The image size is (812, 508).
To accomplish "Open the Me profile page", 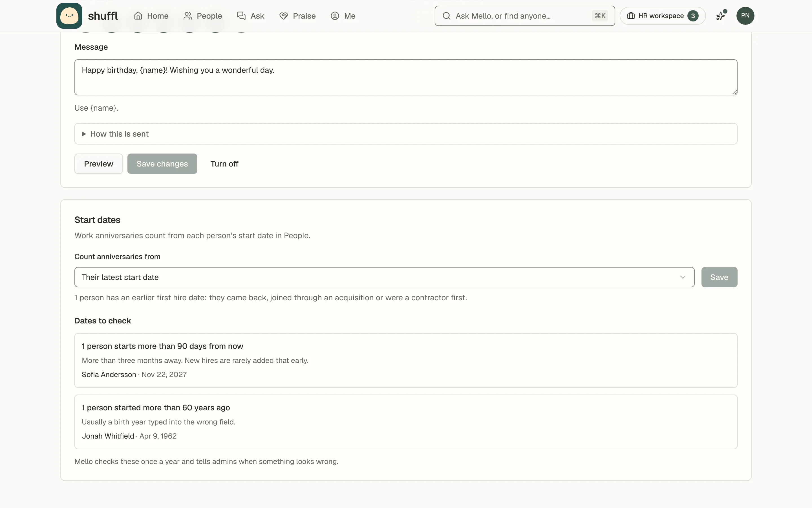I will pos(343,16).
